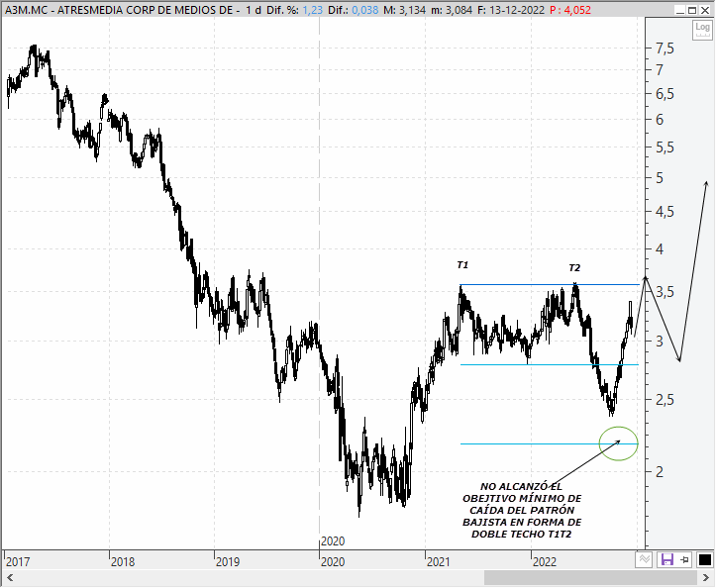Image resolution: width=716 pixels, height=588 pixels.
Task: Click the 5,5 price axis label
Action: (665, 147)
